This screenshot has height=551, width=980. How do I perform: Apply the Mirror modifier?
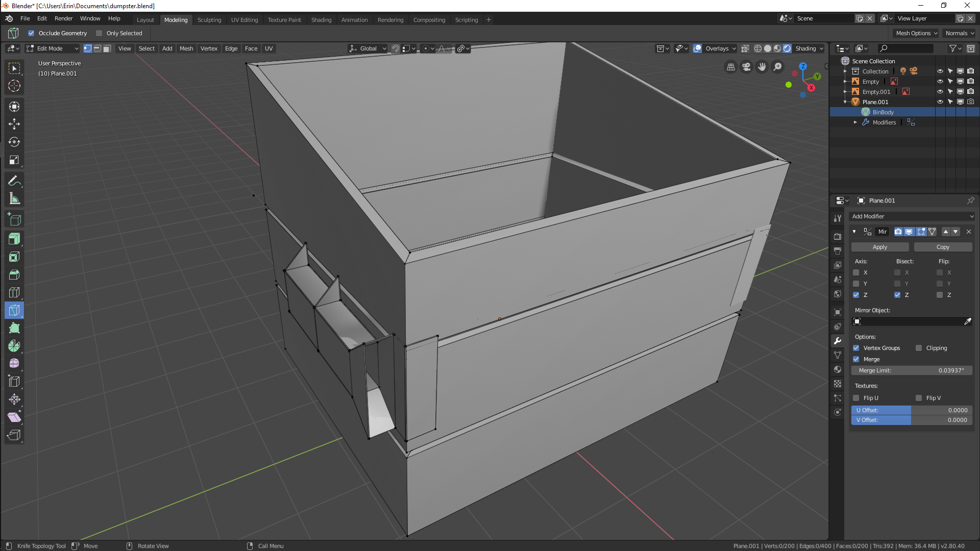(x=879, y=247)
